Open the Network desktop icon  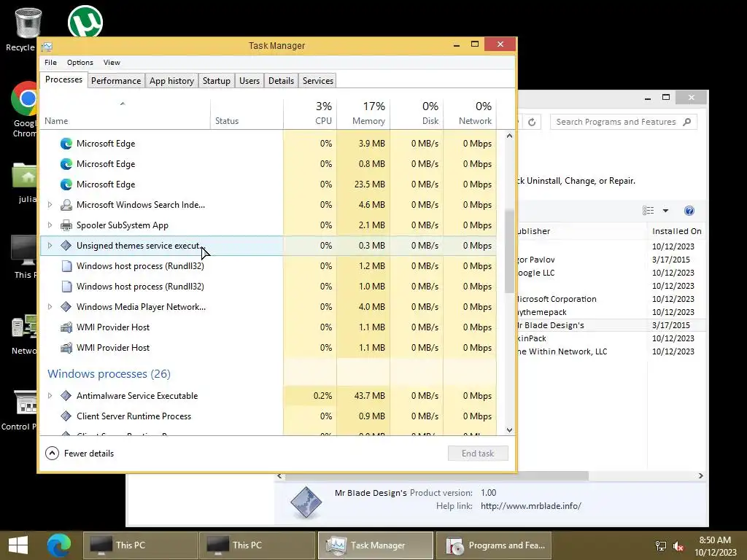[x=24, y=334]
